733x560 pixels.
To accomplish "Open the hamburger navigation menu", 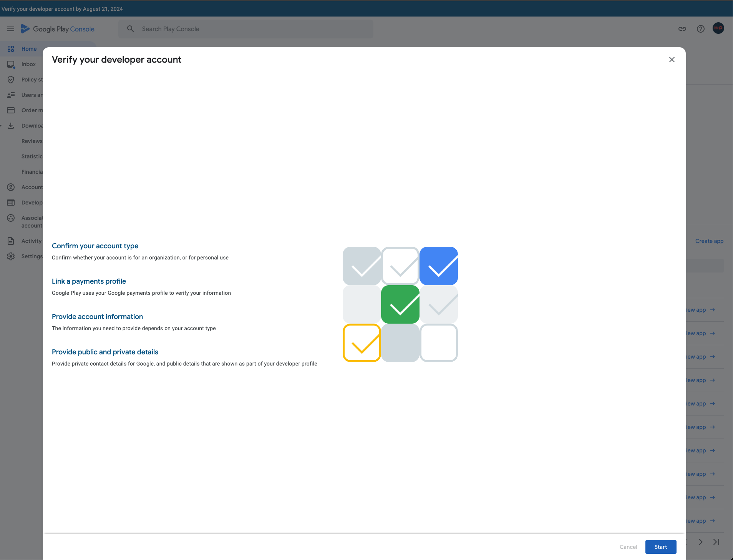I will [11, 29].
